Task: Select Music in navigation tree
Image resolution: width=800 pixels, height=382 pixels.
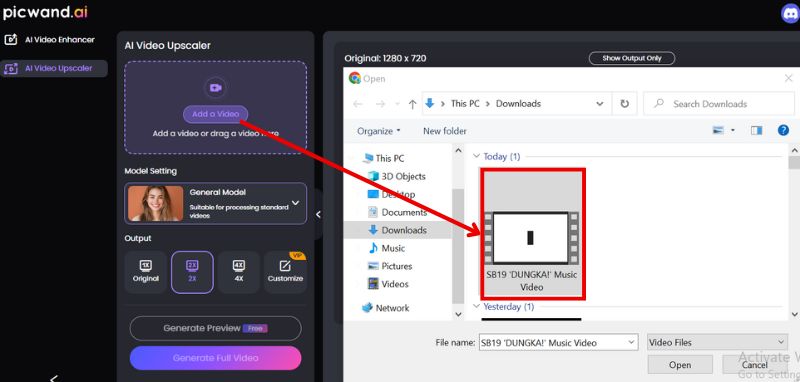Action: [386, 248]
